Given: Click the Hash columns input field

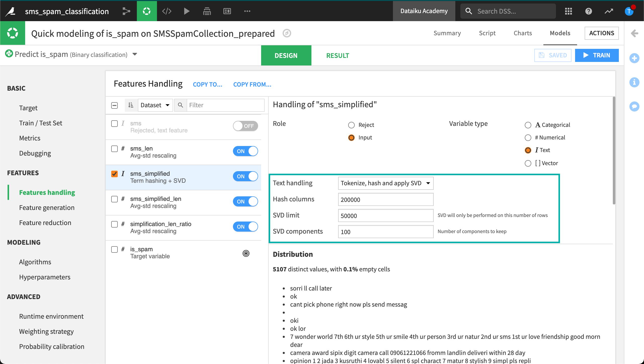Looking at the screenshot, I should pos(386,199).
